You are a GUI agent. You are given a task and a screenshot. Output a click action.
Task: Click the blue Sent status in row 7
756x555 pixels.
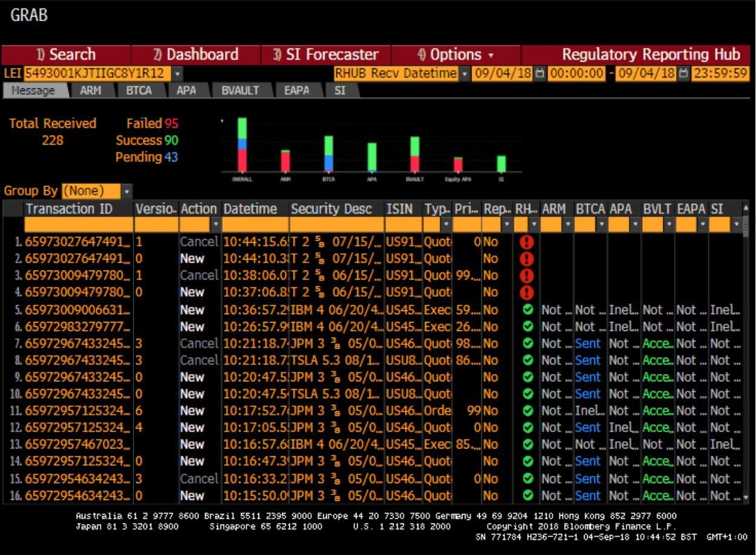(x=588, y=344)
